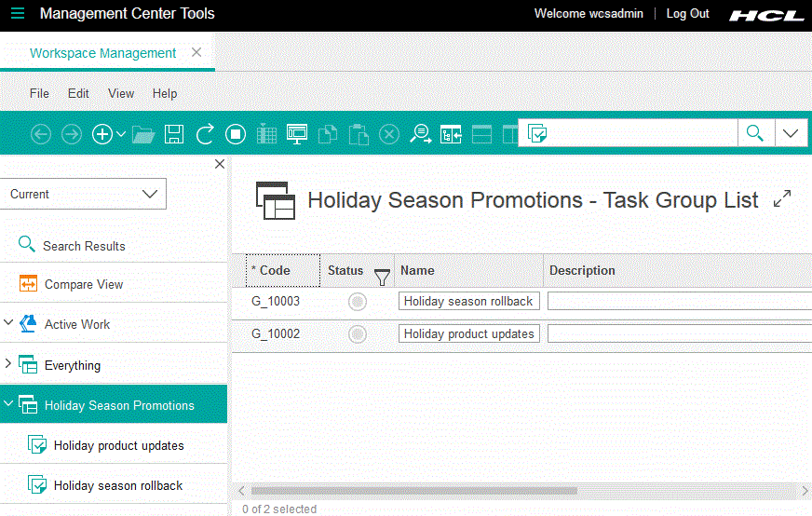This screenshot has width=812, height=516.
Task: Click the Find and Replace magnifier icon
Action: pos(421,134)
